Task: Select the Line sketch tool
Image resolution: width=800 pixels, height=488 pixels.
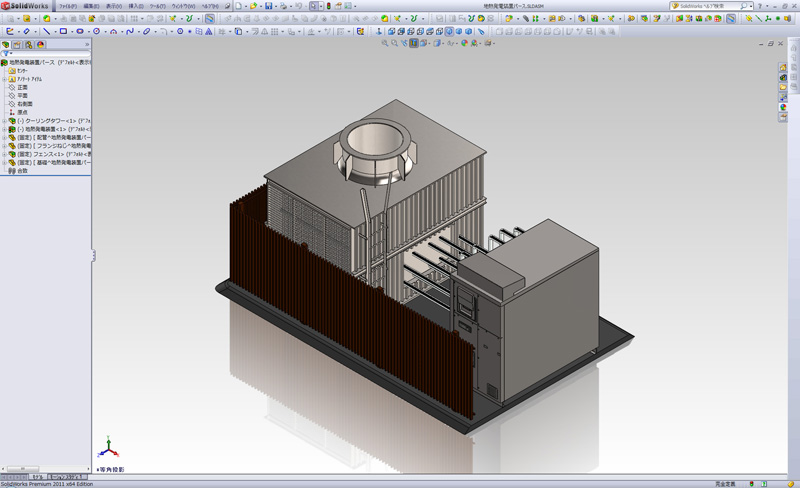Action: [x=47, y=31]
